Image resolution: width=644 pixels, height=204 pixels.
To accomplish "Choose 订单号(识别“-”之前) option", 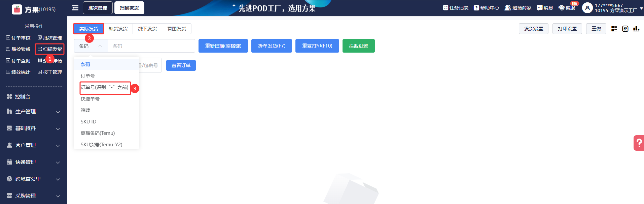I will click(x=106, y=87).
